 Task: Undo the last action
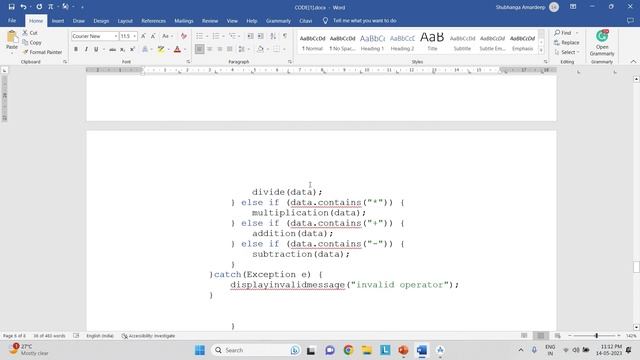pyautogui.click(x=23, y=7)
